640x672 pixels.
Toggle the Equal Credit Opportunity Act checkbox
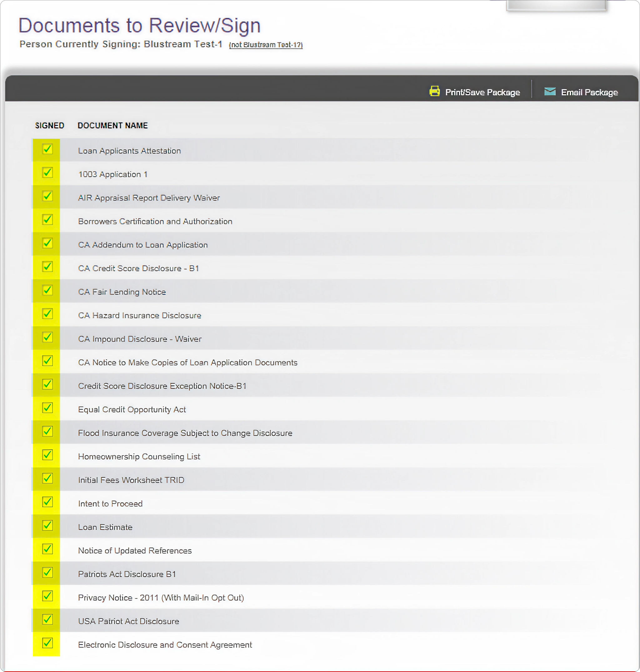coord(47,408)
